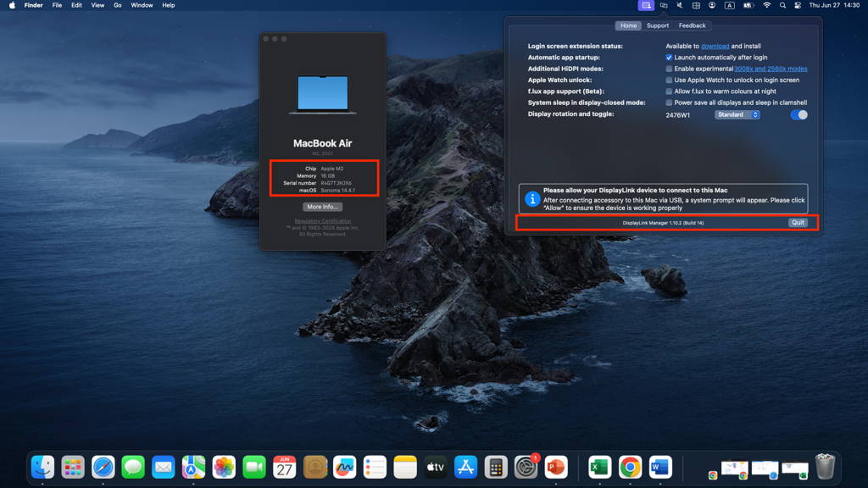Open the File menu
This screenshot has height=488, width=868.
click(57, 6)
